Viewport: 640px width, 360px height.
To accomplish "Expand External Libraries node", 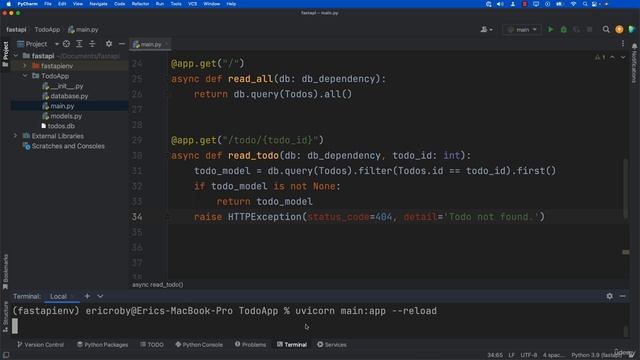I will click(16, 136).
